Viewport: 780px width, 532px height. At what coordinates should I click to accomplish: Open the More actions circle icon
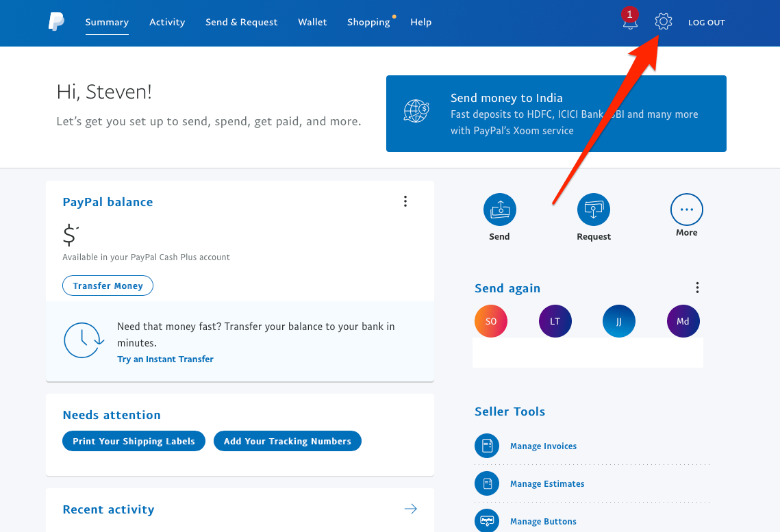(x=686, y=210)
